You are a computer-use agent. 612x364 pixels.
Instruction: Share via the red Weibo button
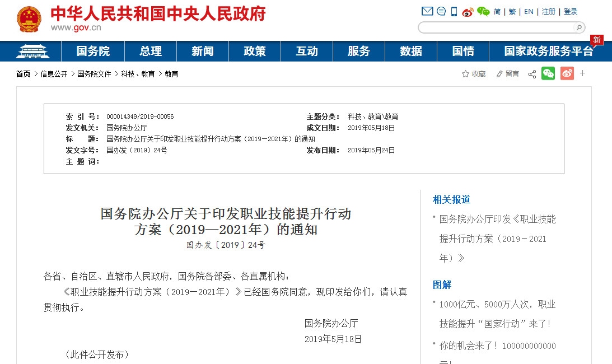(567, 73)
